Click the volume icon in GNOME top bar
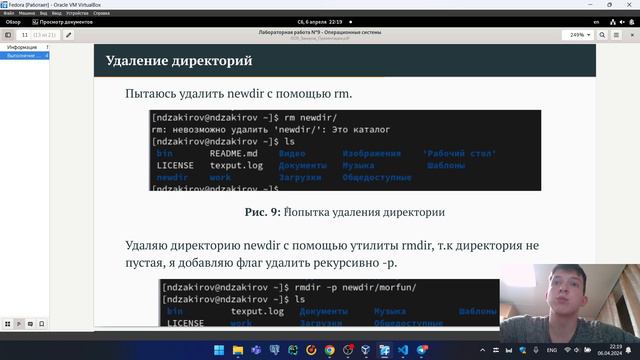The width and height of the screenshot is (640, 360). pos(622,22)
